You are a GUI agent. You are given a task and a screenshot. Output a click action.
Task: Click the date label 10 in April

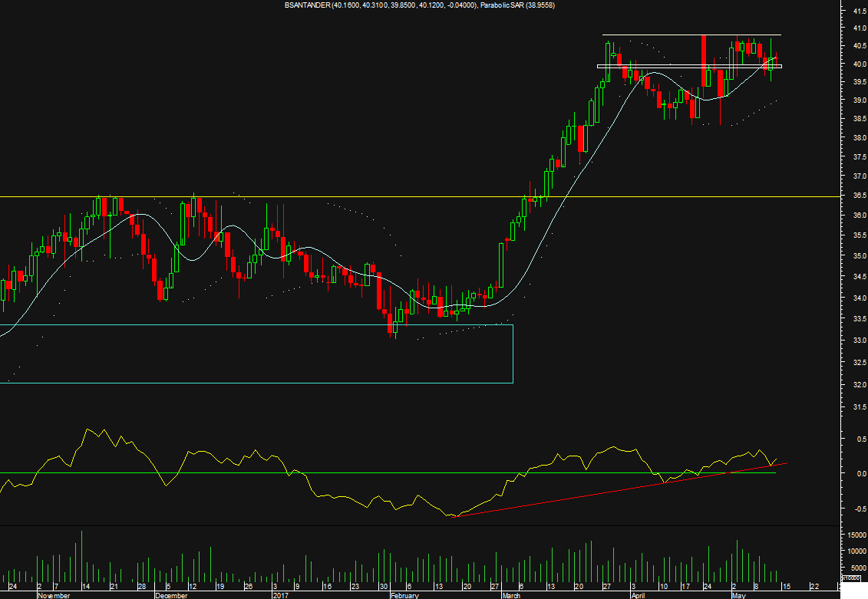[x=663, y=587]
